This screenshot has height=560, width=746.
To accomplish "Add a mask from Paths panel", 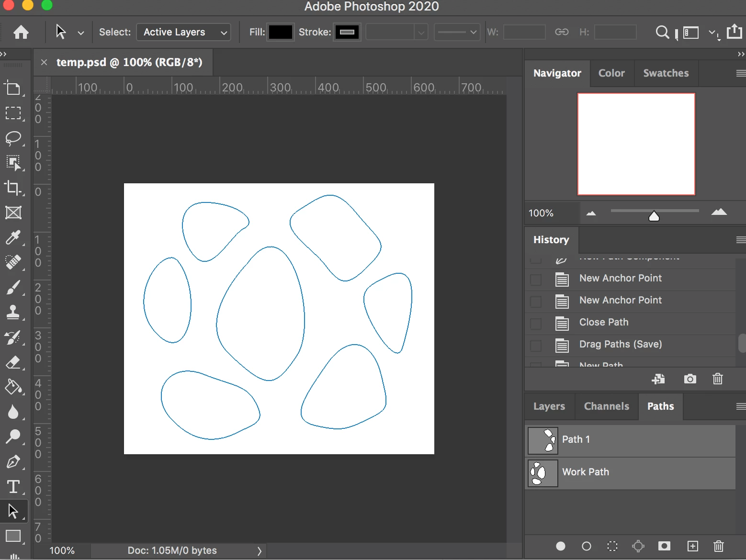I will tap(664, 546).
